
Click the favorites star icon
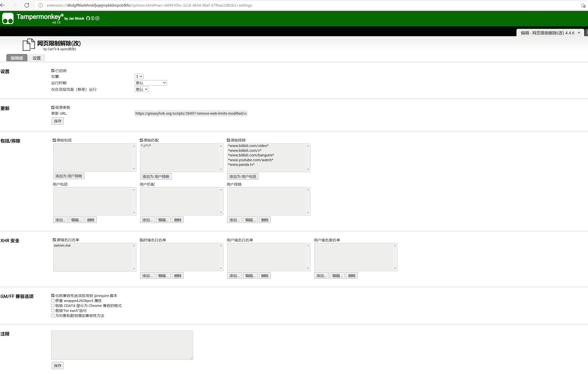click(x=583, y=5)
